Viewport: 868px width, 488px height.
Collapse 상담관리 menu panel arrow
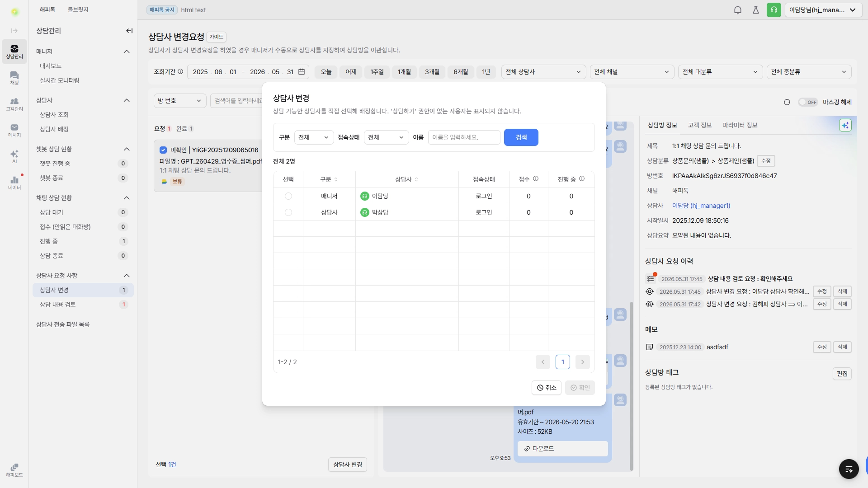point(129,31)
